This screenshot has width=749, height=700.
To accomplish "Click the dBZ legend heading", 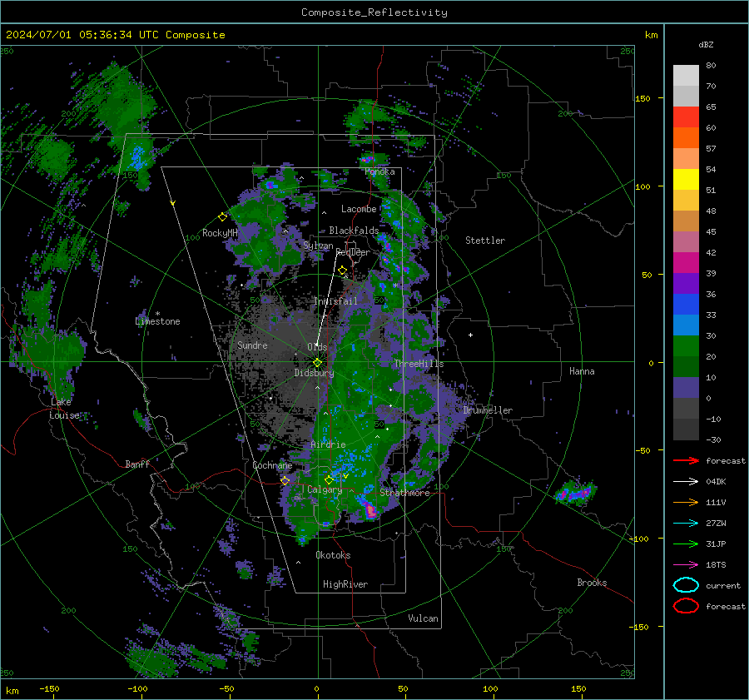I will coord(706,44).
